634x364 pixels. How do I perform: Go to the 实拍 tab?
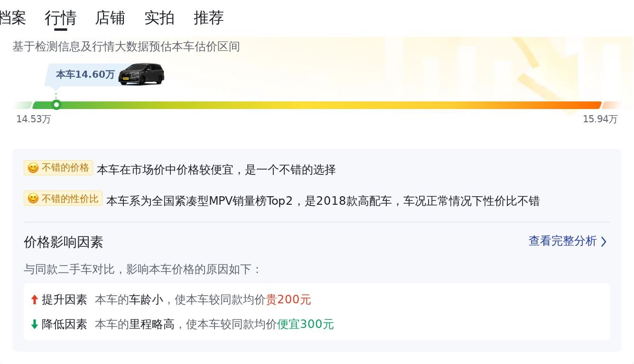[159, 18]
